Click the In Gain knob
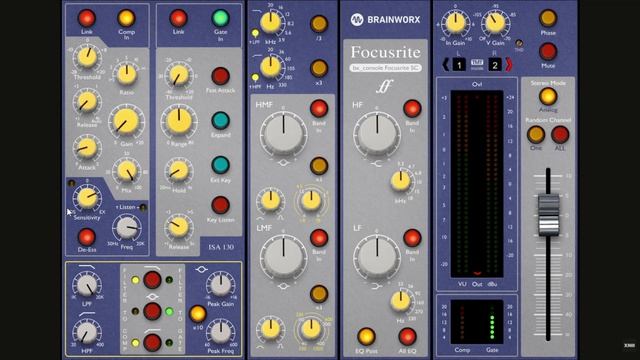The width and height of the screenshot is (640, 360). (x=456, y=22)
